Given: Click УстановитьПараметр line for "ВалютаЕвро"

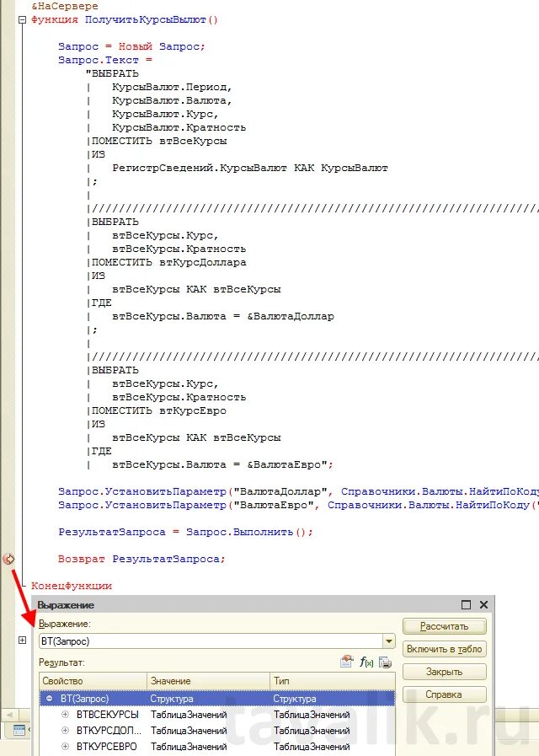Looking at the screenshot, I should [298, 506].
